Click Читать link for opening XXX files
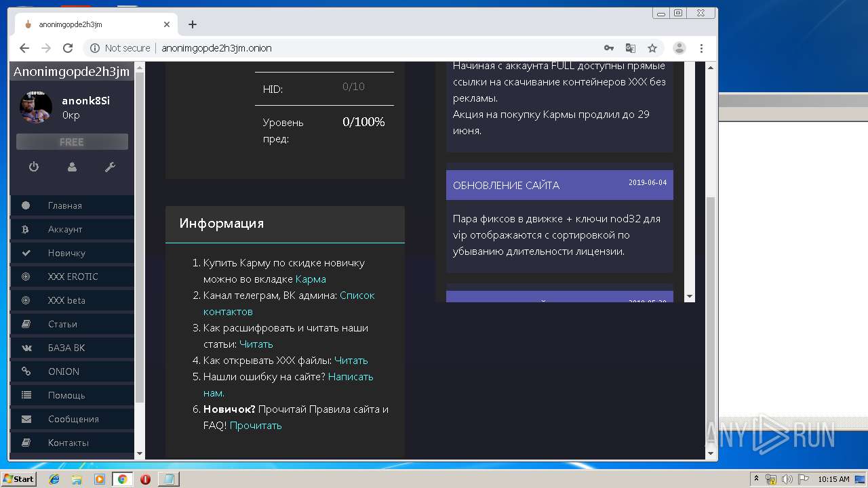Image resolution: width=868 pixels, height=488 pixels. pos(351,361)
